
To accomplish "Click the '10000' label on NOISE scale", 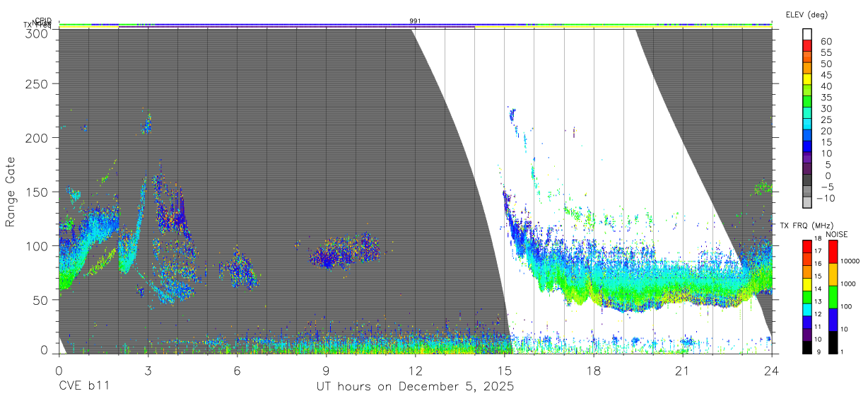I will tap(850, 261).
